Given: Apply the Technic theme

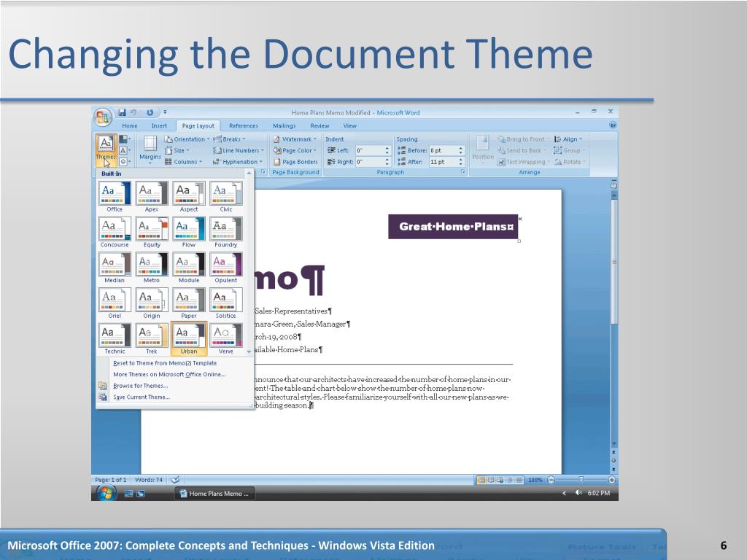Looking at the screenshot, I should tap(115, 338).
